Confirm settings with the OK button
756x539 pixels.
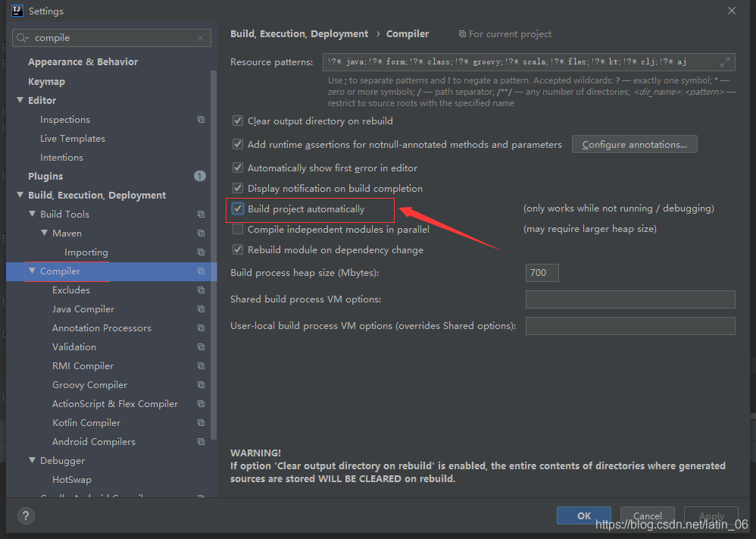coord(583,515)
